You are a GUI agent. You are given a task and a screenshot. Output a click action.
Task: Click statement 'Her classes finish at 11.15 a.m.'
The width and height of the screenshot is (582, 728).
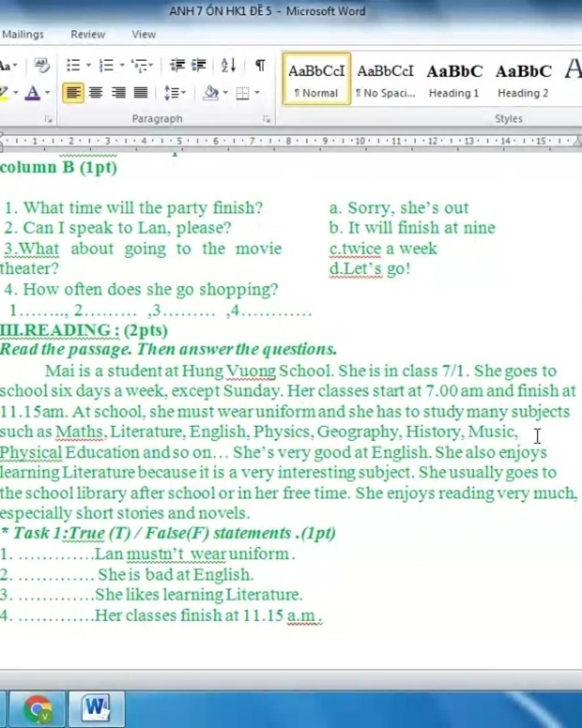pos(208,615)
